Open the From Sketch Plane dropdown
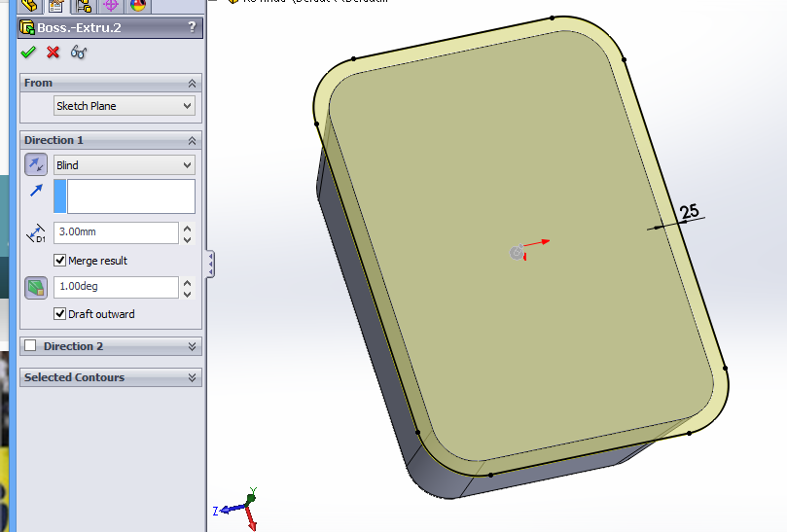The height and width of the screenshot is (532, 787). (125, 106)
